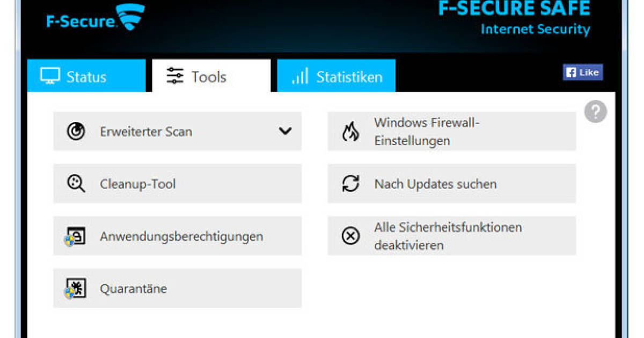Click the Cleanup-Tool magnifier icon
644x338 pixels.
(76, 183)
